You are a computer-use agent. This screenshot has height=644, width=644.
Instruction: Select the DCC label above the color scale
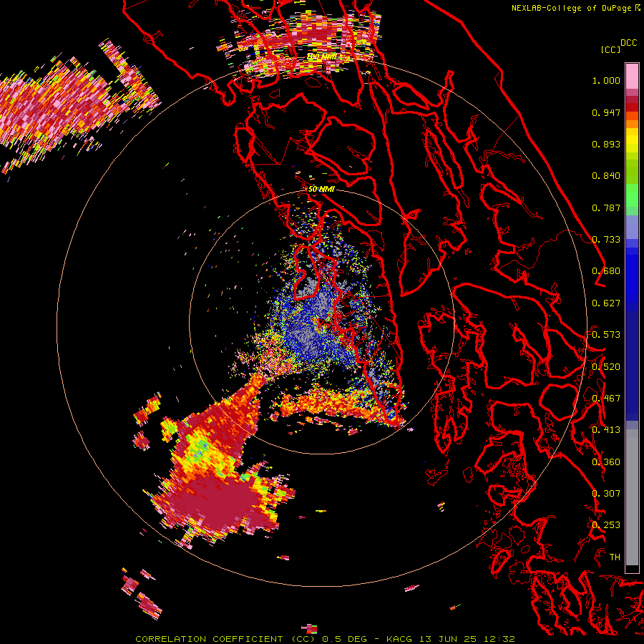click(628, 43)
